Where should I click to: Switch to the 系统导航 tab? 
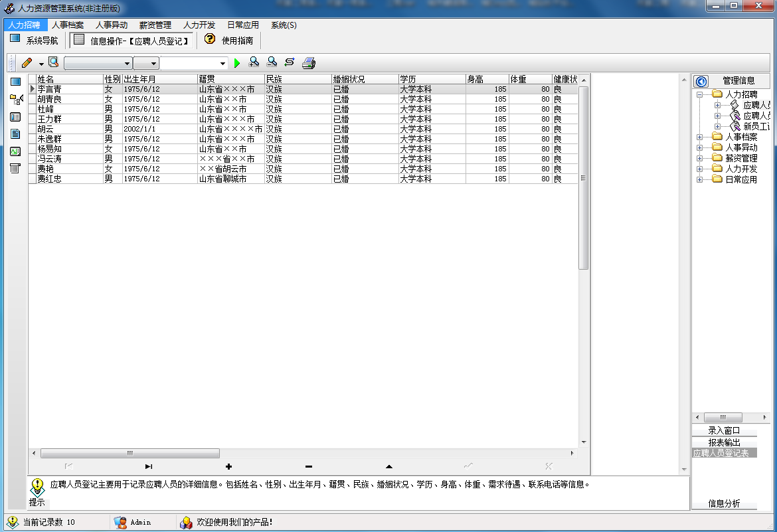point(35,40)
